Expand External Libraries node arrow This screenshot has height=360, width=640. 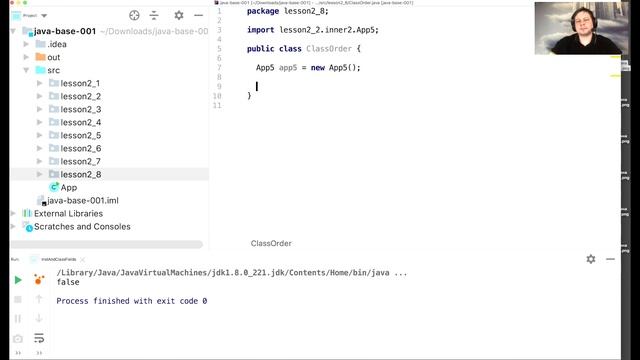[13, 213]
